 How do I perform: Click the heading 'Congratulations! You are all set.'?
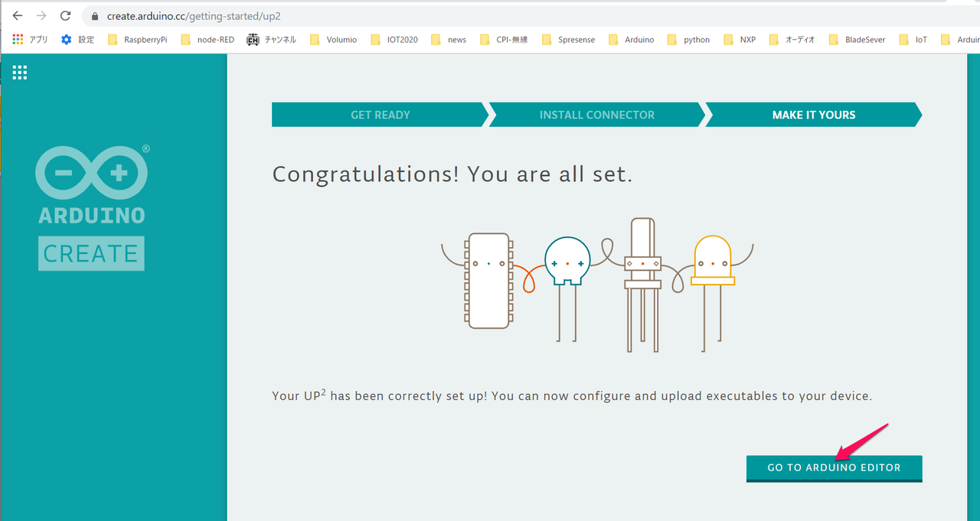(x=452, y=174)
